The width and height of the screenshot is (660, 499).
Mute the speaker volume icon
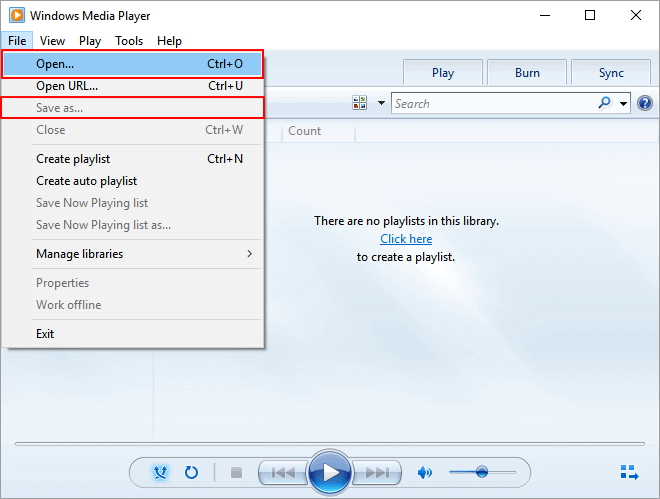pos(425,472)
